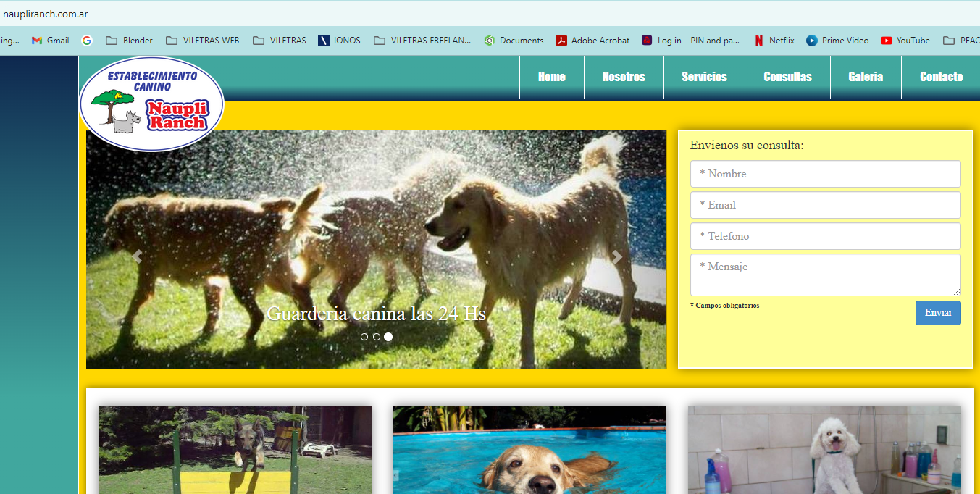Open the YouTube bookmark

point(905,41)
